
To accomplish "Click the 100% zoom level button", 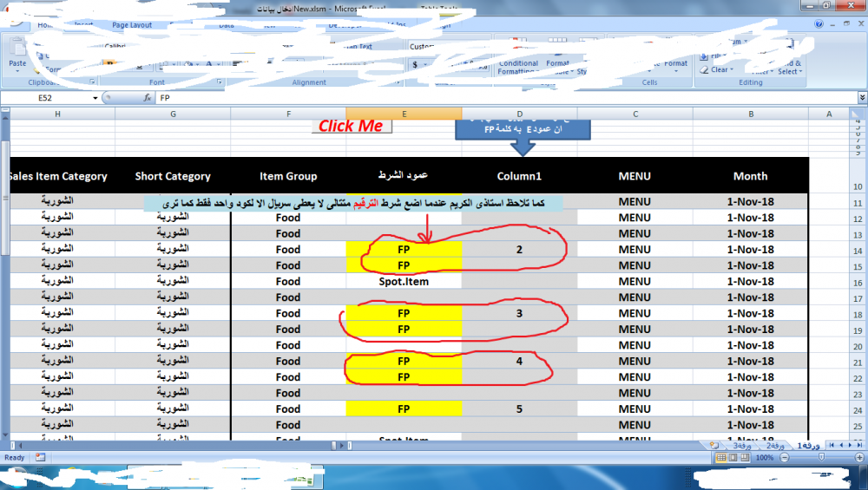I will pyautogui.click(x=765, y=457).
